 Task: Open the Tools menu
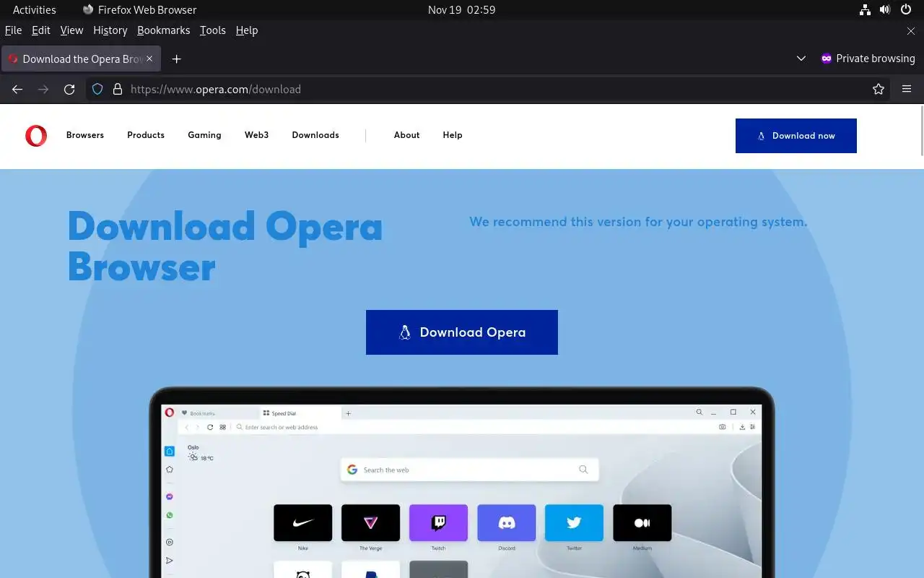[212, 30]
